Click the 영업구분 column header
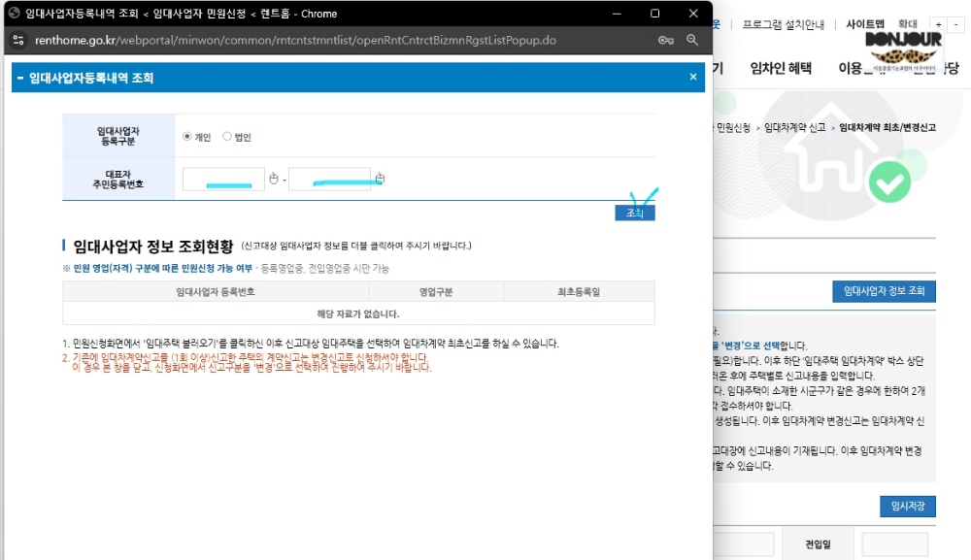 (x=436, y=291)
